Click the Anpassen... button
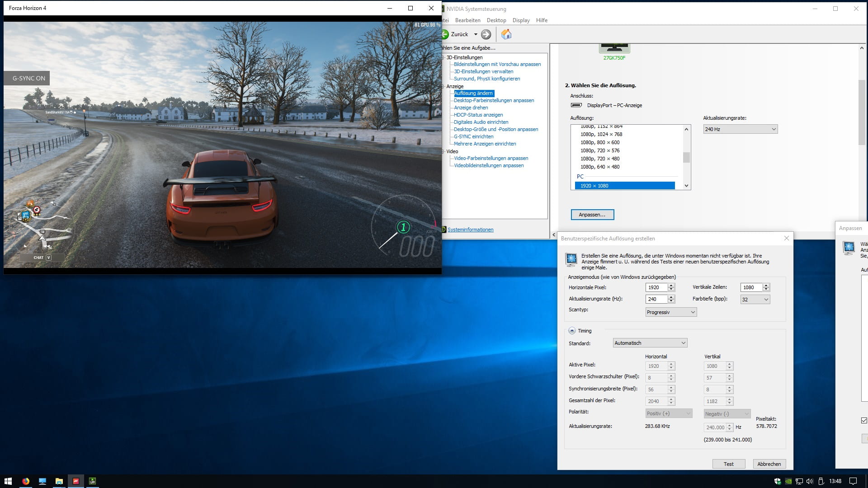Viewport: 868px width, 488px height. point(592,215)
